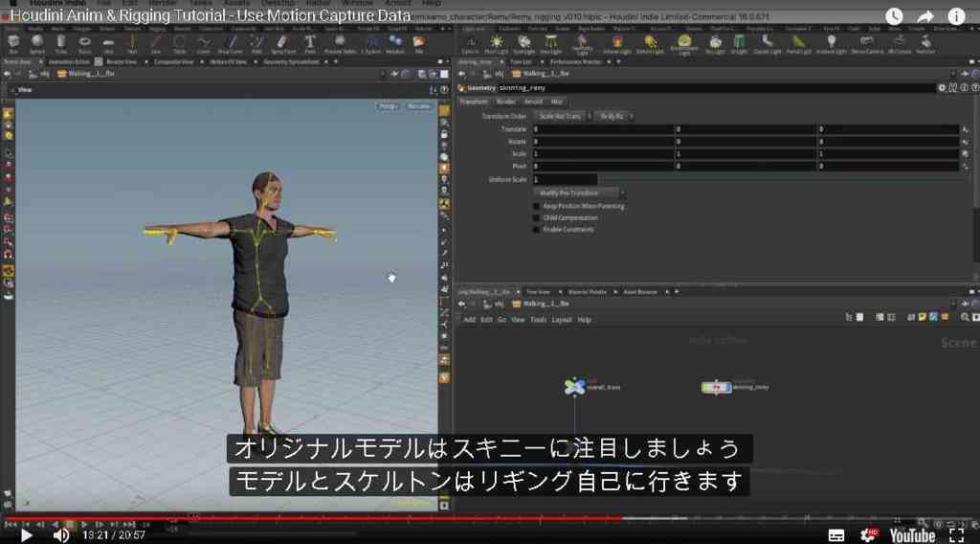Switch to the Arnold parameter tab
Viewport: 980px width, 544px height.
[x=533, y=102]
